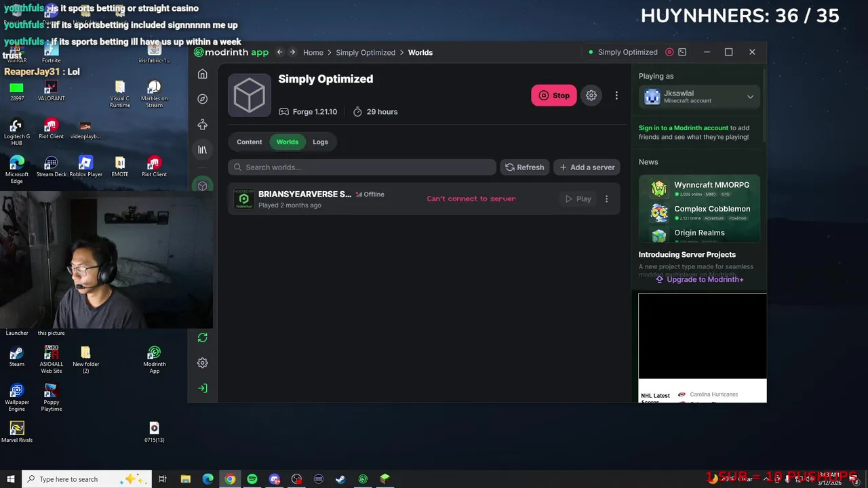Open Logitech G HUB desktop icon
The width and height of the screenshot is (868, 488).
pyautogui.click(x=17, y=132)
